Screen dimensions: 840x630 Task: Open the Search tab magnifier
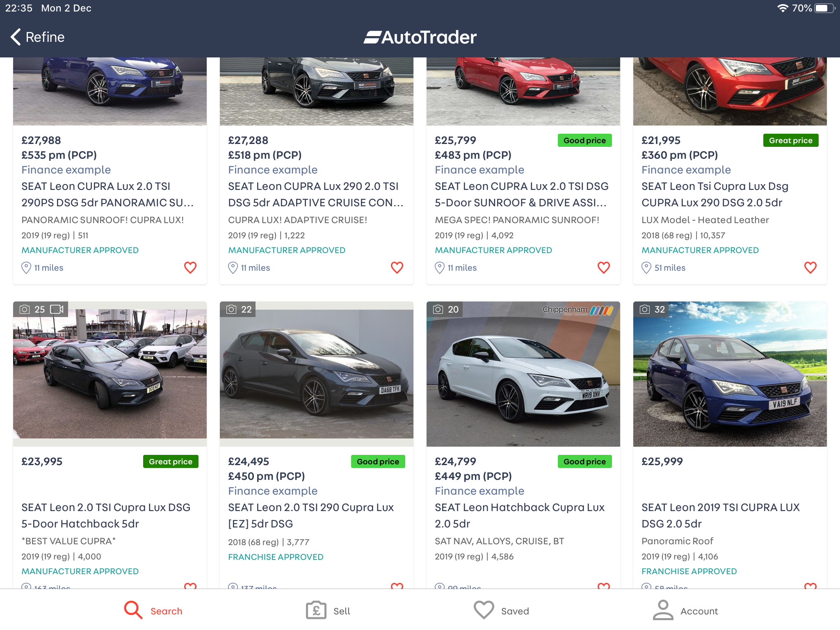point(133,610)
